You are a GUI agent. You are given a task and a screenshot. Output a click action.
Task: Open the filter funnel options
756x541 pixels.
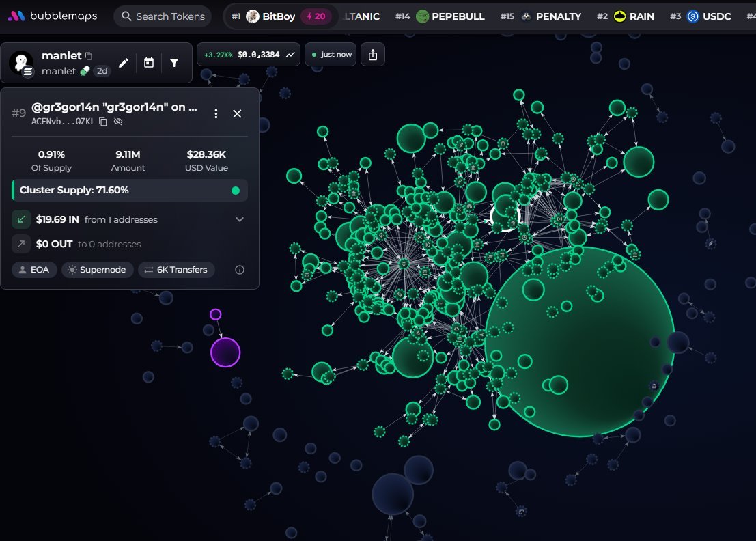point(174,63)
